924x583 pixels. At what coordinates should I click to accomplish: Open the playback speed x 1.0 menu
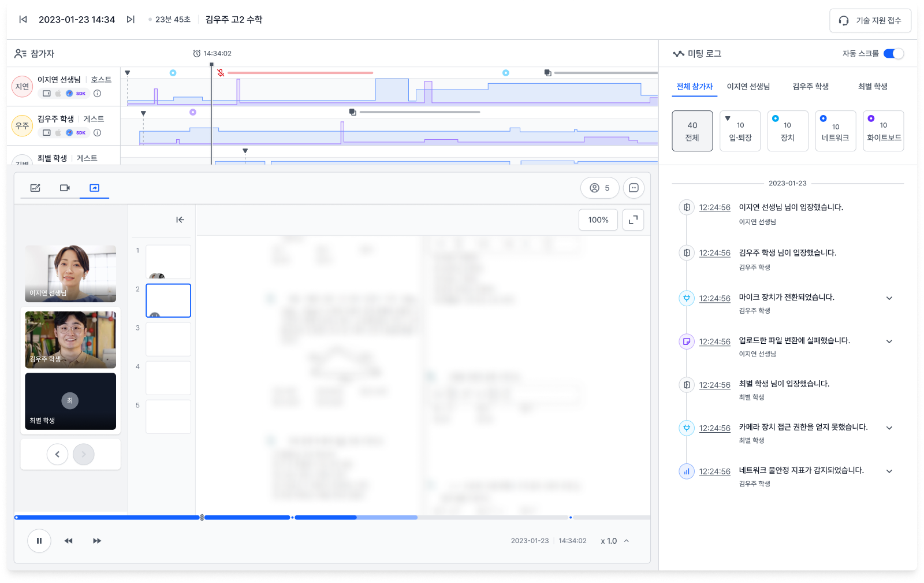pos(615,541)
